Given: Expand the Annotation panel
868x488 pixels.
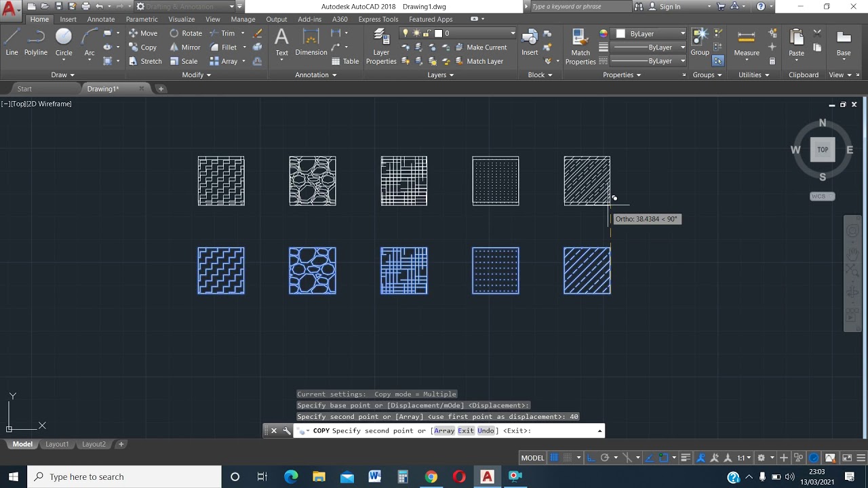Looking at the screenshot, I should (x=316, y=75).
